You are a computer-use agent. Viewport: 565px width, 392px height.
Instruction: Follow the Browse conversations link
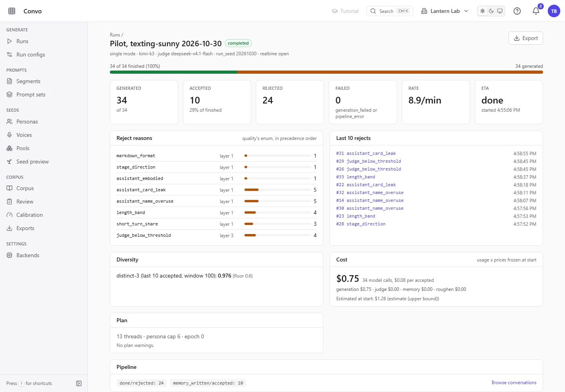pyautogui.click(x=514, y=383)
